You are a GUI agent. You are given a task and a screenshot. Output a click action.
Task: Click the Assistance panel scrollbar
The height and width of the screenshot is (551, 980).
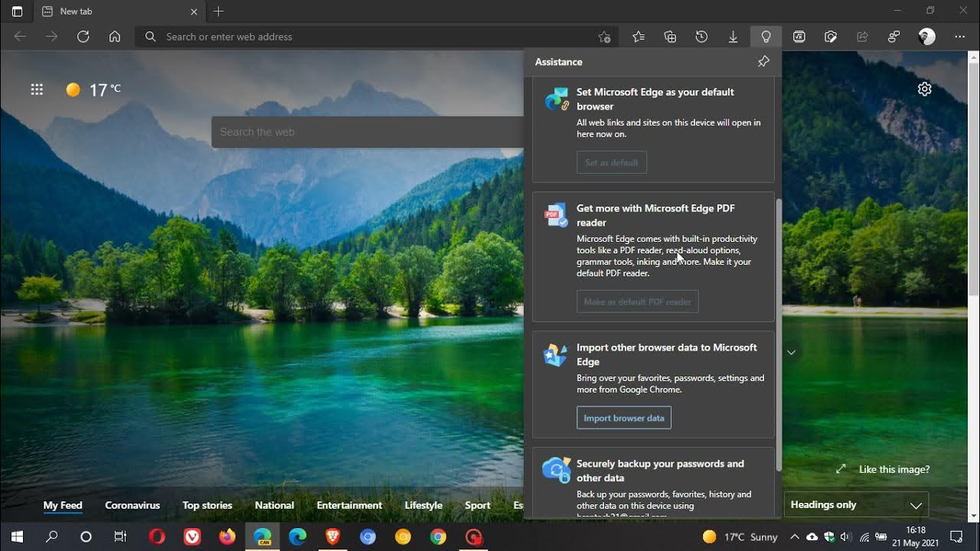779,334
